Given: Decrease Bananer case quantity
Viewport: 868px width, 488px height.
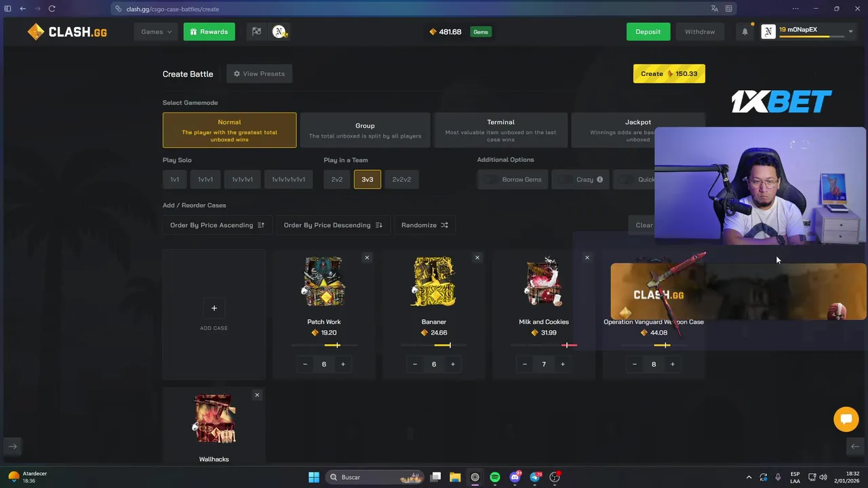Looking at the screenshot, I should tap(415, 364).
